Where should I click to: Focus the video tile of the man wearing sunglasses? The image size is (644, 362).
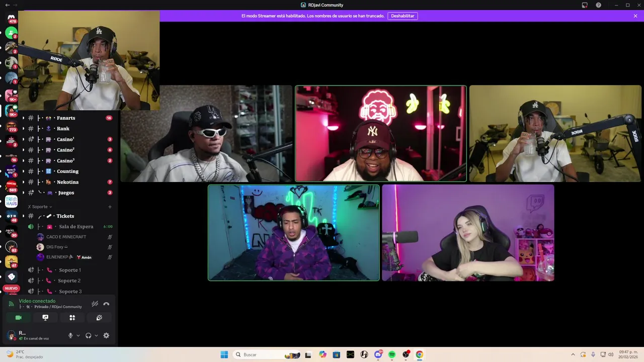206,133
